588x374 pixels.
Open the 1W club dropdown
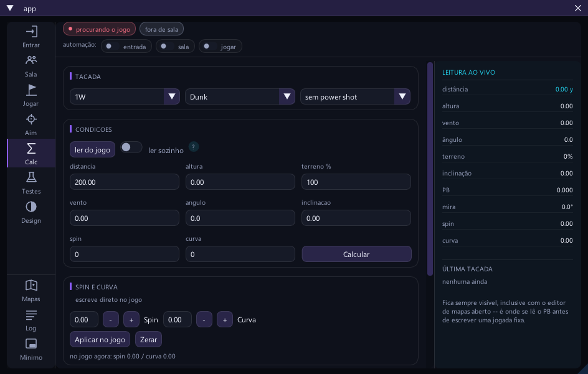click(125, 96)
